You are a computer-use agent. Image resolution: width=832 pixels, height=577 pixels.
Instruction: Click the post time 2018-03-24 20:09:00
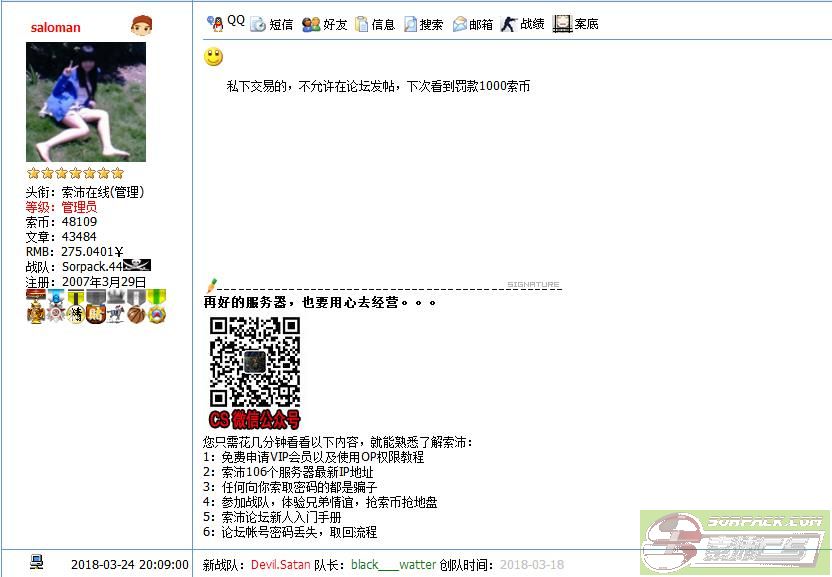(x=130, y=565)
